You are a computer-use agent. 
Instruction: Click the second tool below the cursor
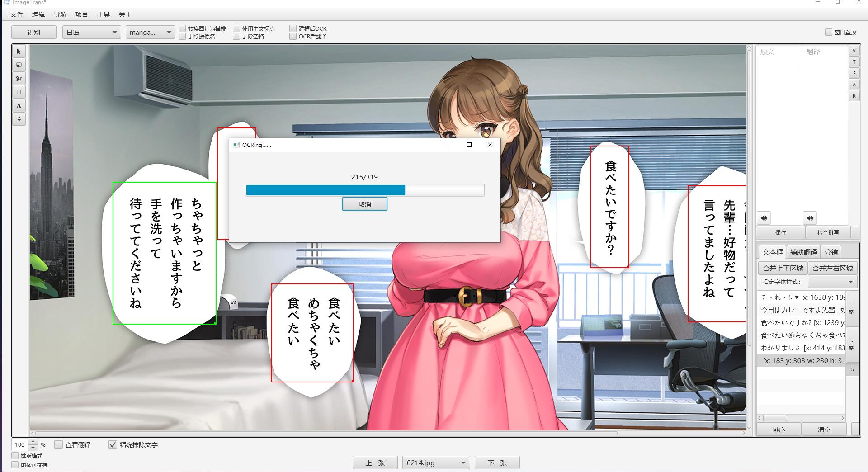click(19, 65)
